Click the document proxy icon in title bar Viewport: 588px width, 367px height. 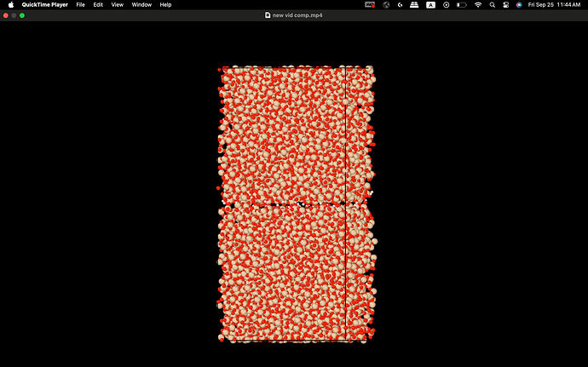pos(268,15)
